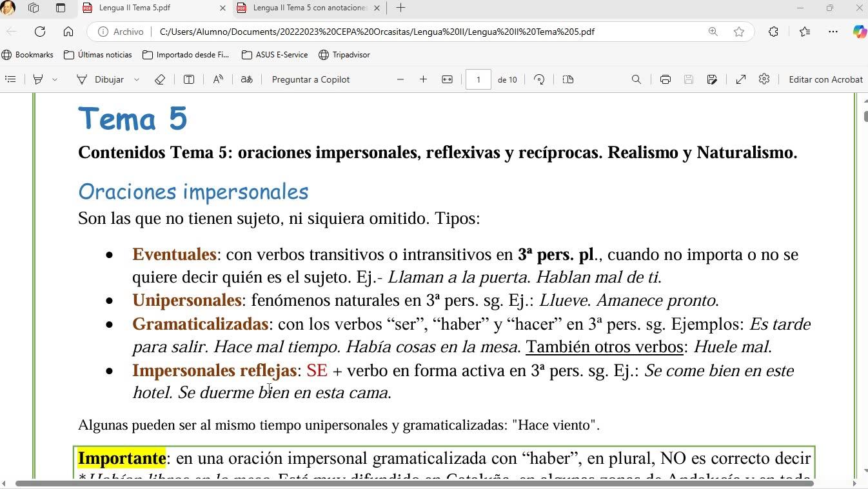Toggle fit to width view
The height and width of the screenshot is (489, 868).
coord(447,79)
